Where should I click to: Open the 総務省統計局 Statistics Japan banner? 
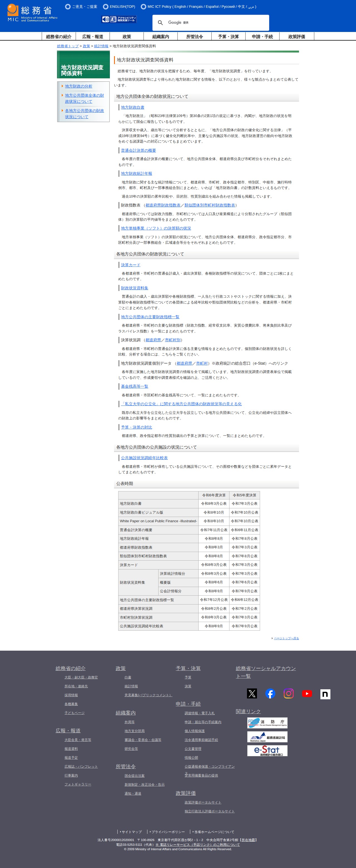tap(267, 737)
